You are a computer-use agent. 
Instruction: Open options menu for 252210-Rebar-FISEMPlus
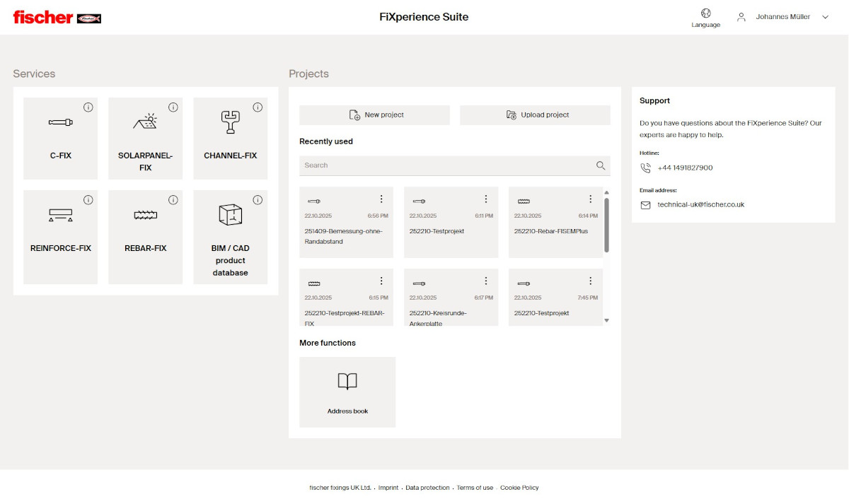point(591,199)
